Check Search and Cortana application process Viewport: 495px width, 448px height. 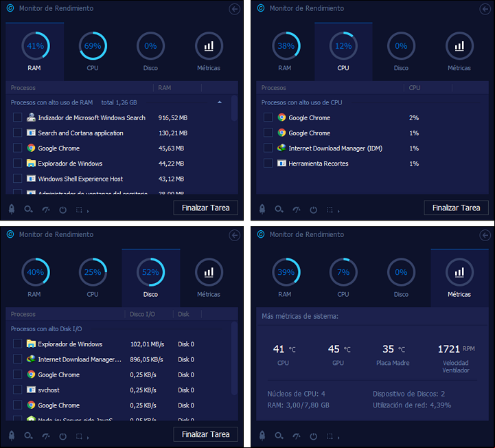coord(17,133)
